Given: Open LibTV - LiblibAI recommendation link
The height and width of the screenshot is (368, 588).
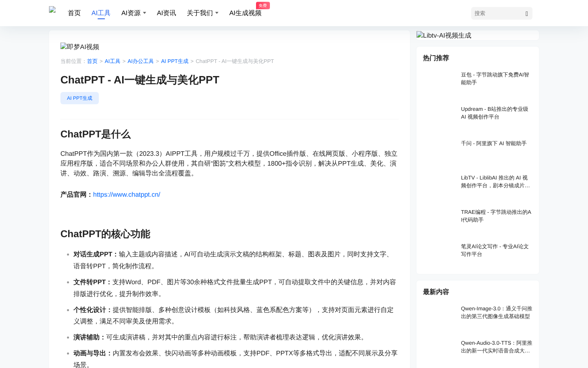Looking at the screenshot, I should 496,182.
